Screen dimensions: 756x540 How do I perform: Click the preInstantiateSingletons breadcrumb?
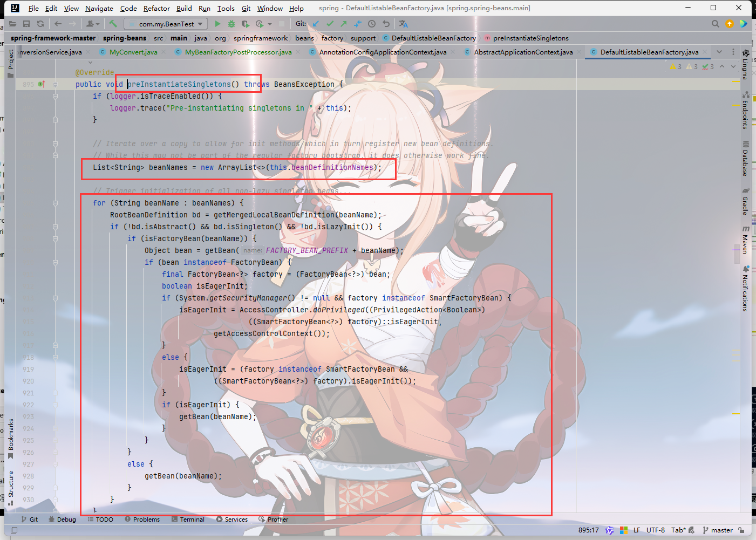pyautogui.click(x=526, y=38)
